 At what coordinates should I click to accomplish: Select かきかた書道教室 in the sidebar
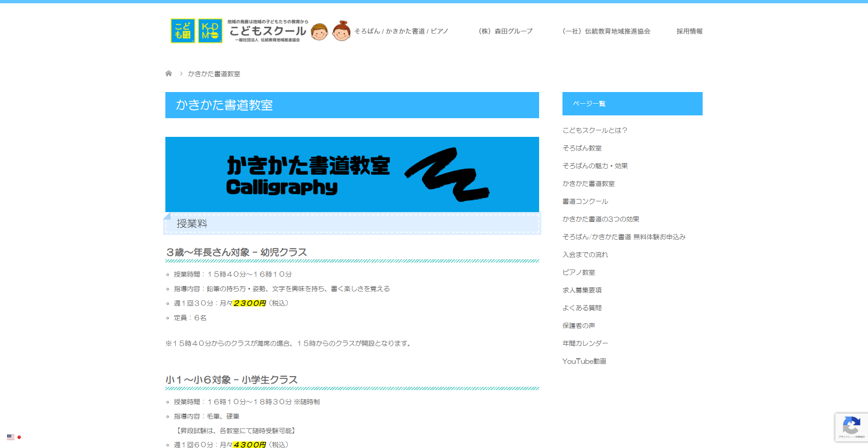pos(589,184)
